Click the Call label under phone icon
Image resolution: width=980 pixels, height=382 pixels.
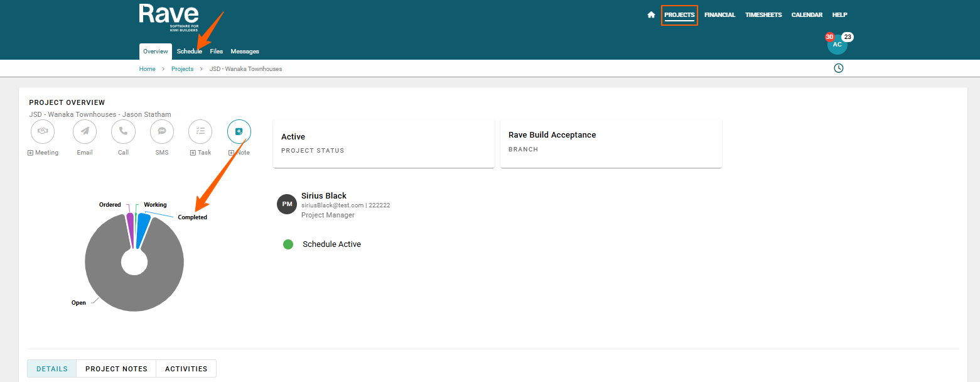pyautogui.click(x=123, y=153)
